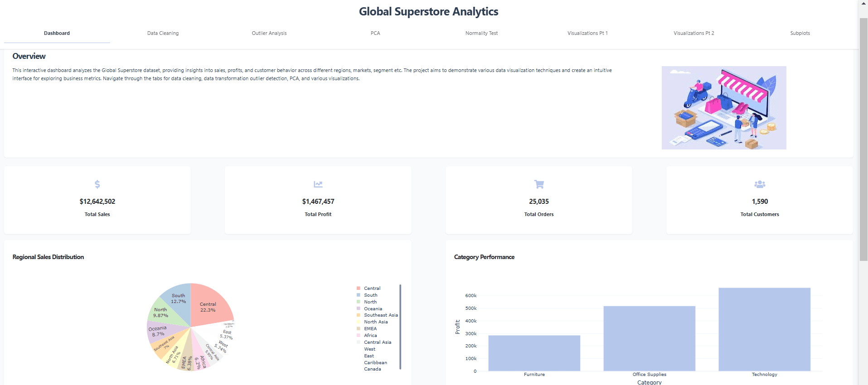Click the $12,642,502 sales value
This screenshot has width=868, height=385.
97,202
